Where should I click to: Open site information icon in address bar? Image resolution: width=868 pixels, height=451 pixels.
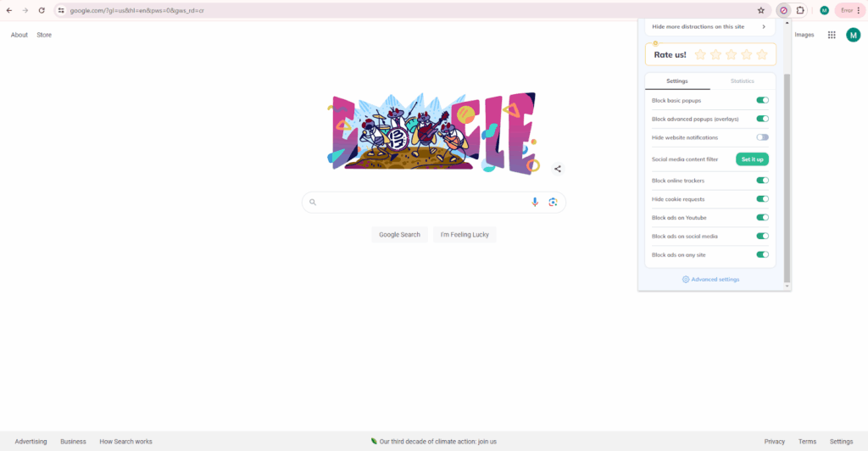[x=61, y=10]
